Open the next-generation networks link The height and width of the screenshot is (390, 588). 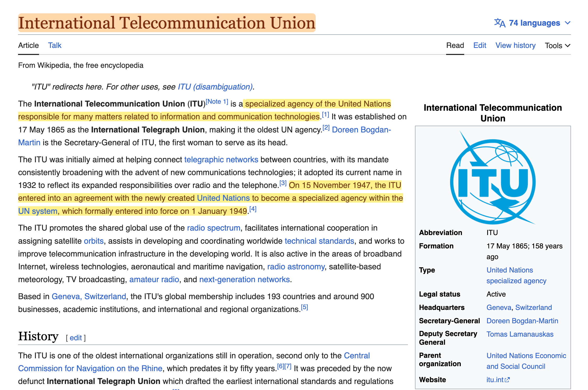pos(245,279)
